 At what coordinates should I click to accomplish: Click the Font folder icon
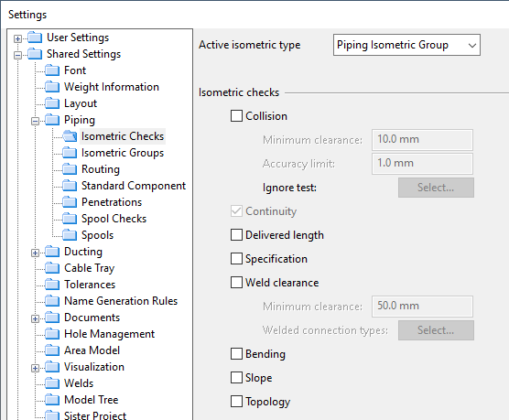point(52,70)
